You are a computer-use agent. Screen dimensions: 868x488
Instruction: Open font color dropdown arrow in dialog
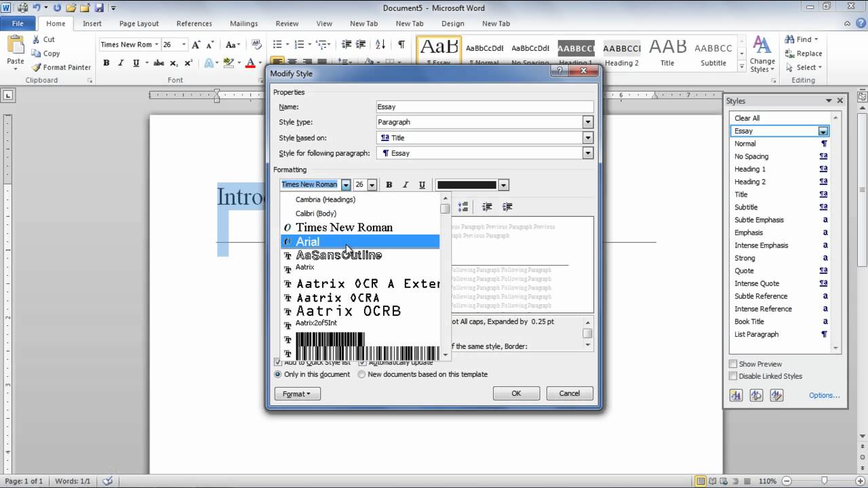(x=503, y=185)
